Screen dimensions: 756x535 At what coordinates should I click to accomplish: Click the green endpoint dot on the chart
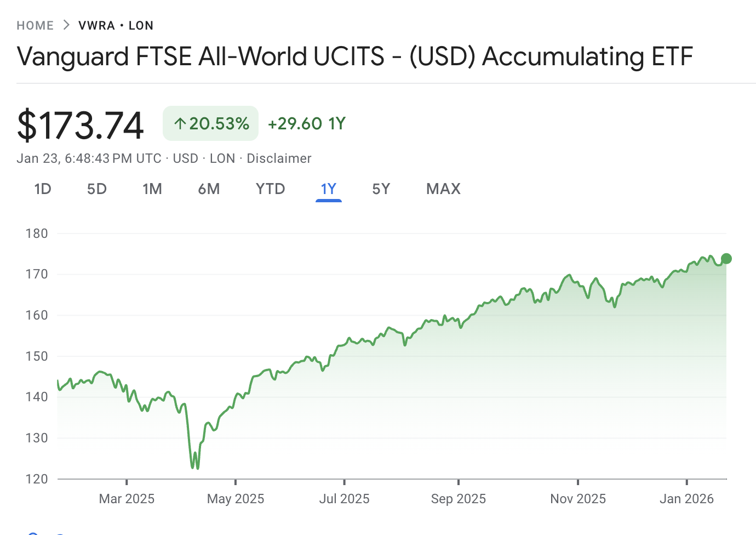pos(726,259)
